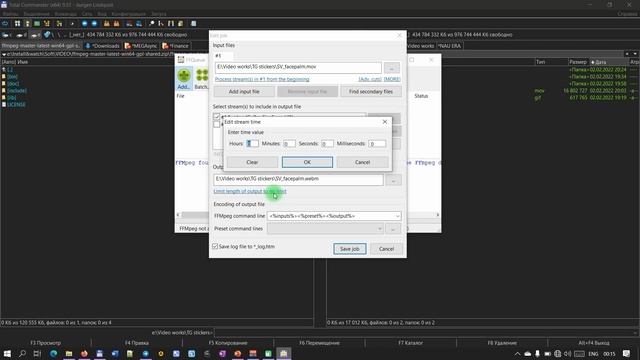
Task: Open Notepad icon at toolbar end
Action: point(193,24)
